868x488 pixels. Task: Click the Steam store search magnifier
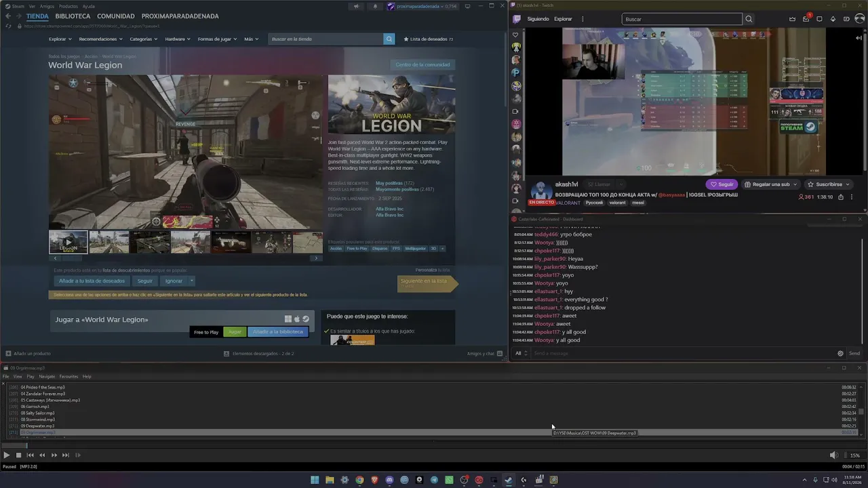(x=389, y=39)
